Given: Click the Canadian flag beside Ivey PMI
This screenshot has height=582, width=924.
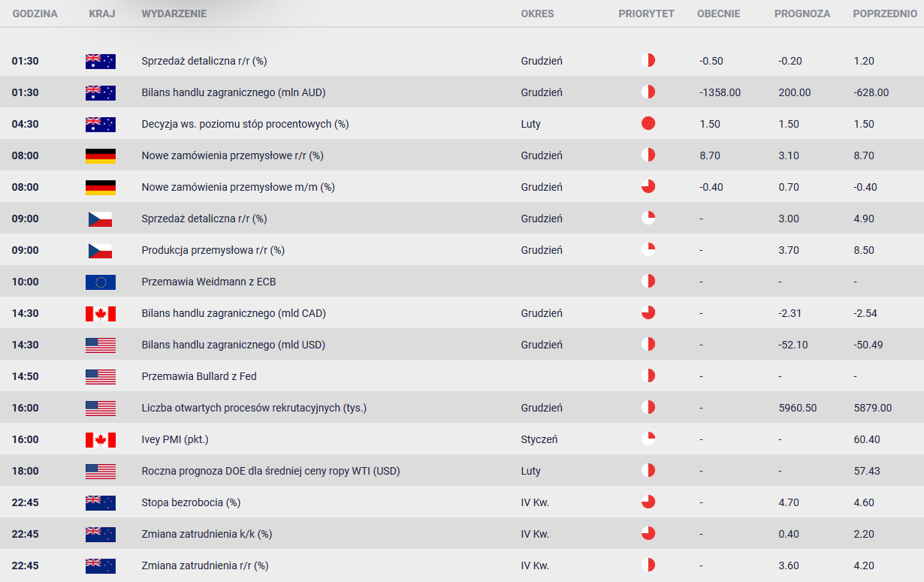Looking at the screenshot, I should coord(101,439).
